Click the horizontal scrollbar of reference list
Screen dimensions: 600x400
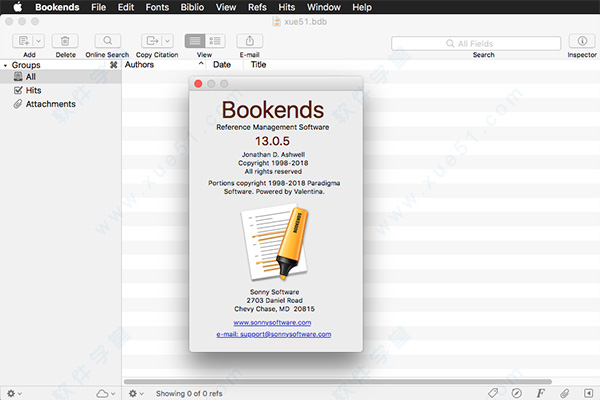[x=338, y=382]
